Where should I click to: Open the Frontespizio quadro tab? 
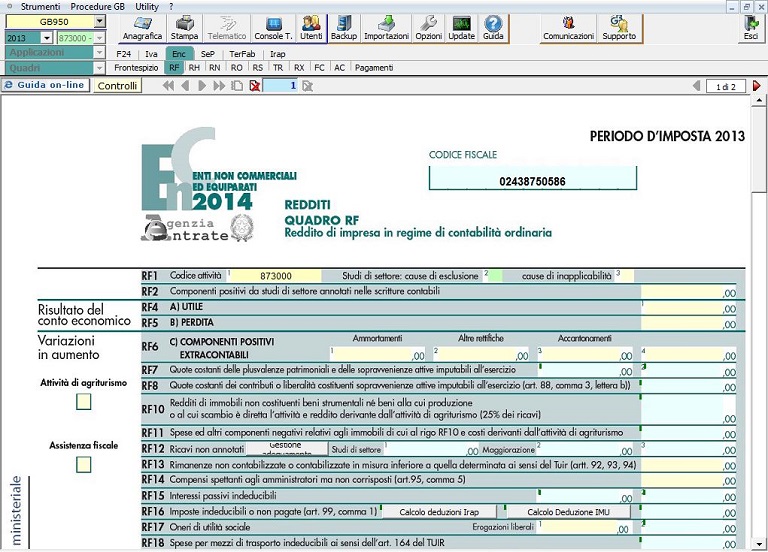136,68
